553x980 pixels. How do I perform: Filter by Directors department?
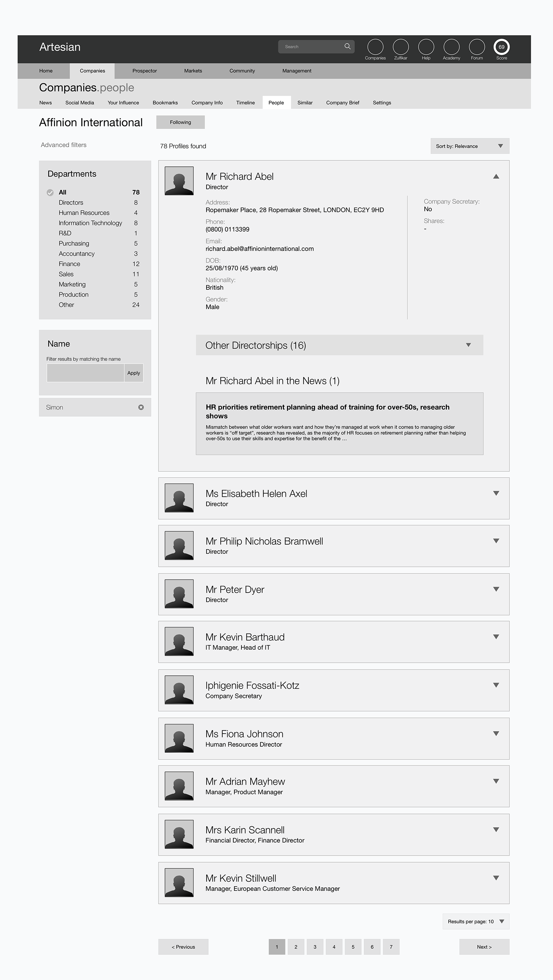click(71, 202)
